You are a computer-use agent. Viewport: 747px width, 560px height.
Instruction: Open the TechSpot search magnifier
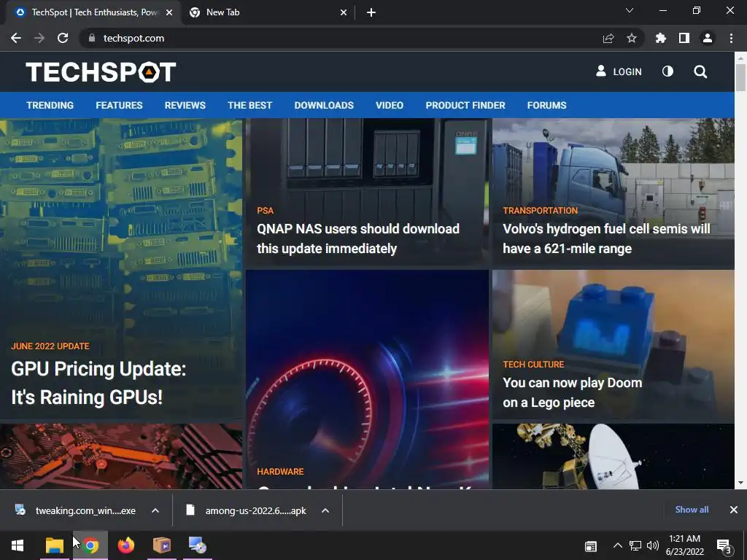[700, 72]
